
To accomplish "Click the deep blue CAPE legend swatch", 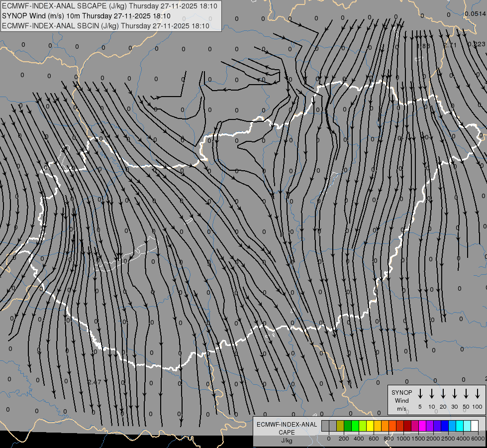I will click(x=444, y=426).
